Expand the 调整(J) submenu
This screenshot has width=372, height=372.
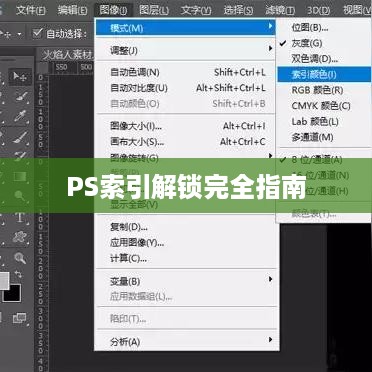[x=185, y=51]
